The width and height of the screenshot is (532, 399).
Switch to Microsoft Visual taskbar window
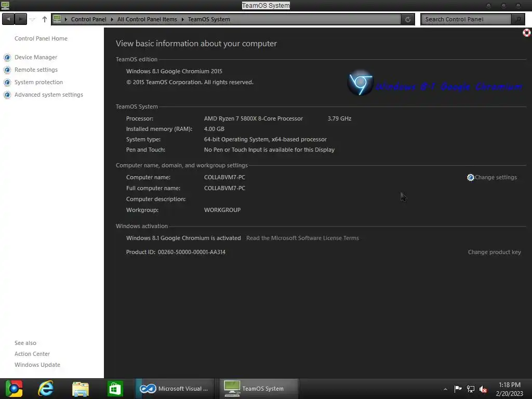coord(175,389)
